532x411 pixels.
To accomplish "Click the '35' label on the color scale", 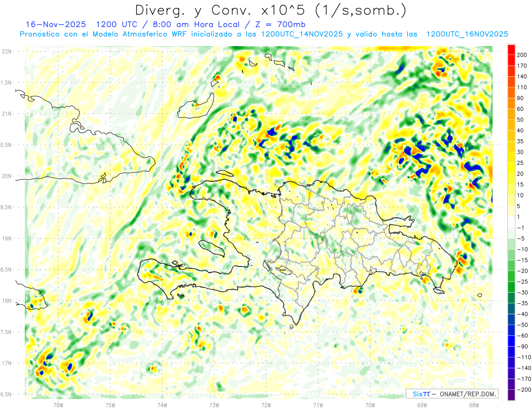I will (x=521, y=141).
